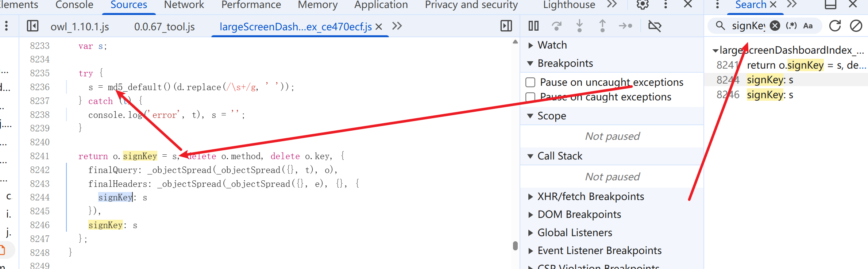Refresh the search results
Viewport: 868px width, 269px height.
point(835,26)
